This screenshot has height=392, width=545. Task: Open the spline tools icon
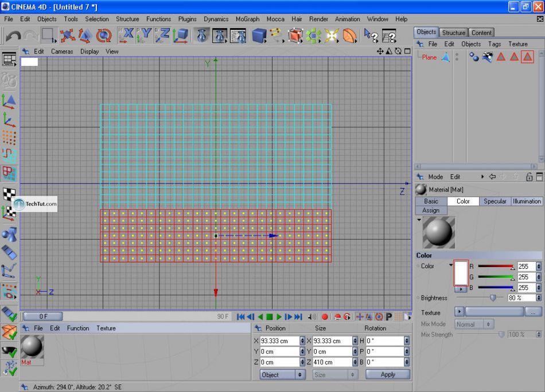pyautogui.click(x=277, y=36)
